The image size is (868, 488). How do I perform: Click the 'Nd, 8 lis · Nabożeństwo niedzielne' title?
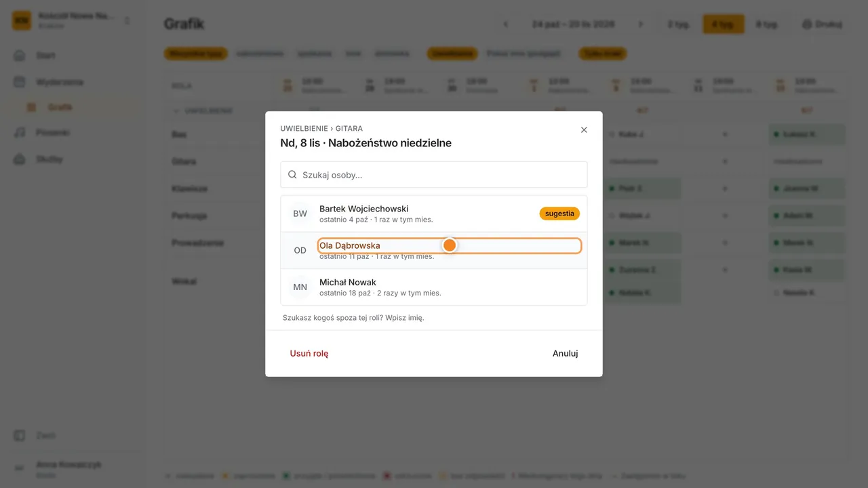[x=366, y=143]
